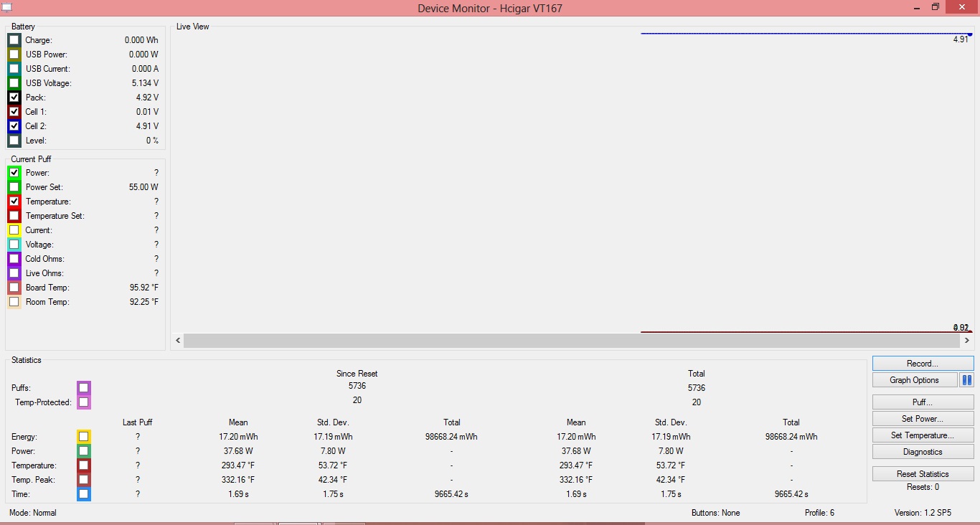Image resolution: width=980 pixels, height=525 pixels.
Task: Pause the live graph with pause icon
Action: pos(966,380)
